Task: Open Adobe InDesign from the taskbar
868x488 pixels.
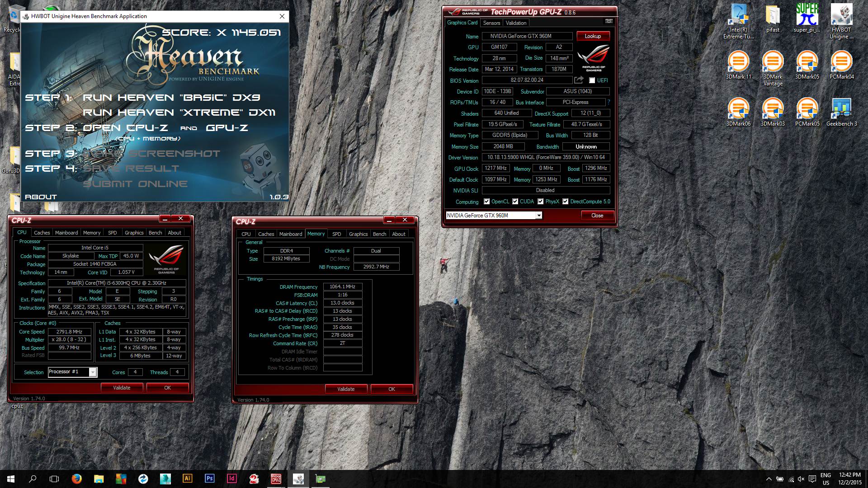Action: click(x=231, y=479)
